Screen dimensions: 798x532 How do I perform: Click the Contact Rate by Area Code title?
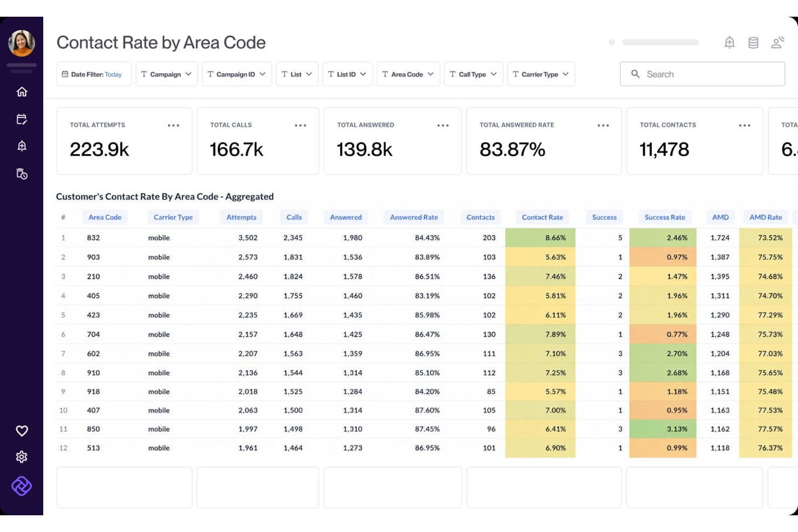point(161,43)
